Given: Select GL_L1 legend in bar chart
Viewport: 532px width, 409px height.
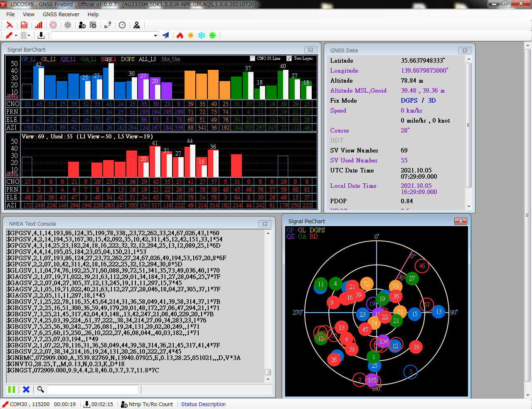Looking at the screenshot, I should [49, 59].
